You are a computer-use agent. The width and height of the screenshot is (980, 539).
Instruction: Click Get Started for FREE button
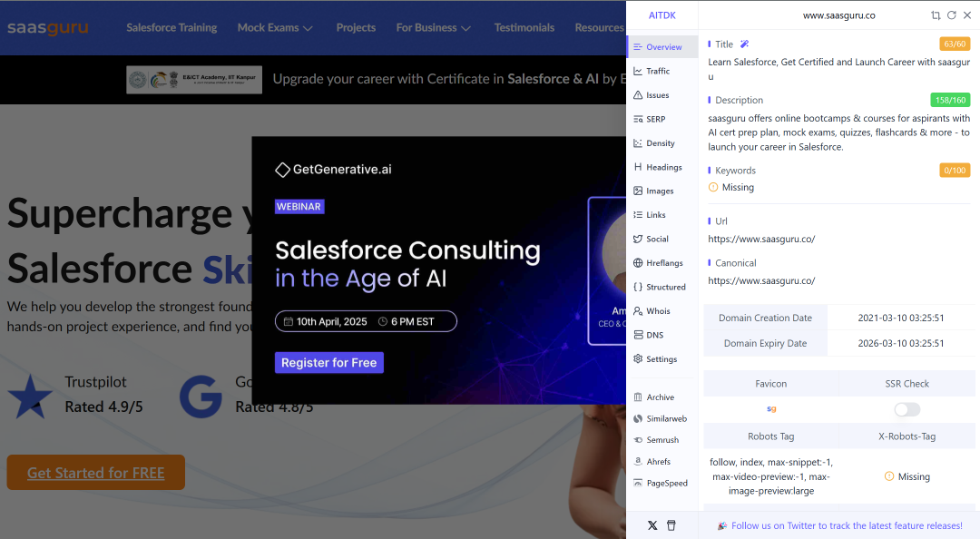click(95, 473)
